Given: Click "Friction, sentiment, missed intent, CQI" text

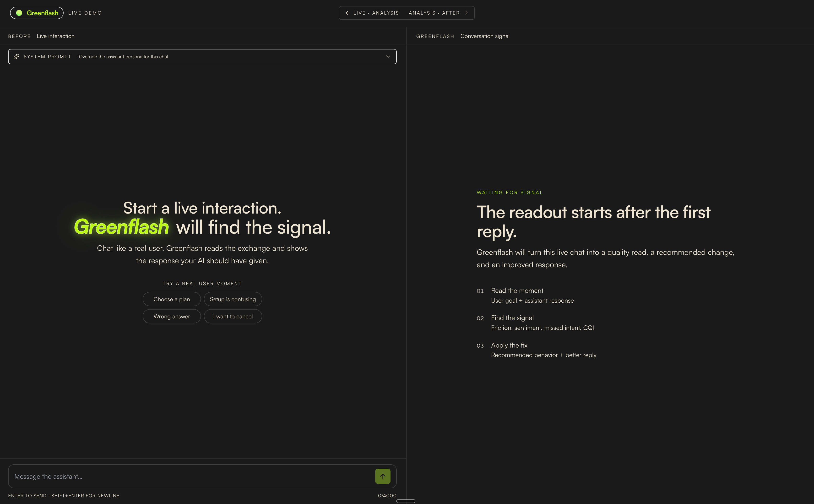Looking at the screenshot, I should tap(542, 328).
